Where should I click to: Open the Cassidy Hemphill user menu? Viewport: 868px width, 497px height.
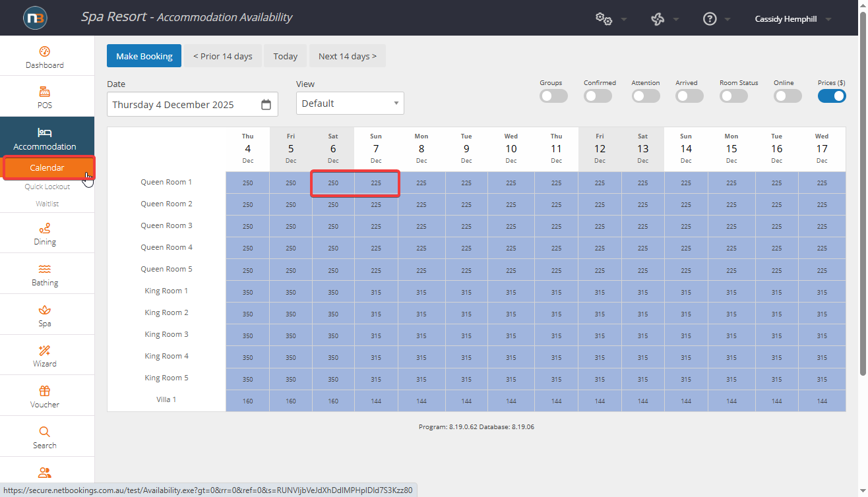pyautogui.click(x=792, y=19)
